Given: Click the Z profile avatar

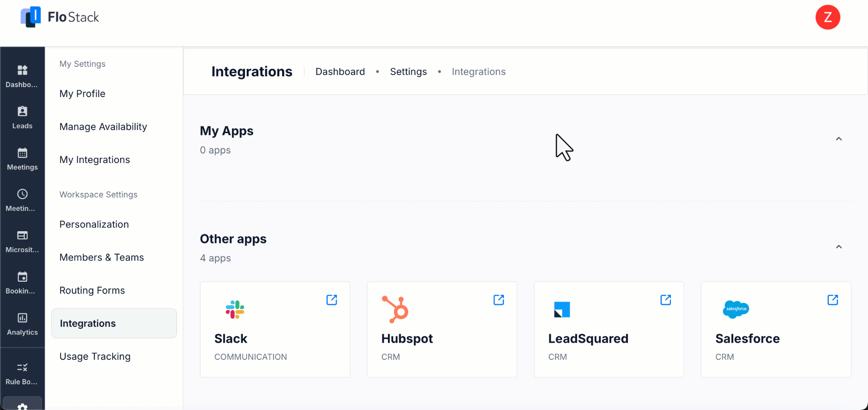Looking at the screenshot, I should 828,17.
